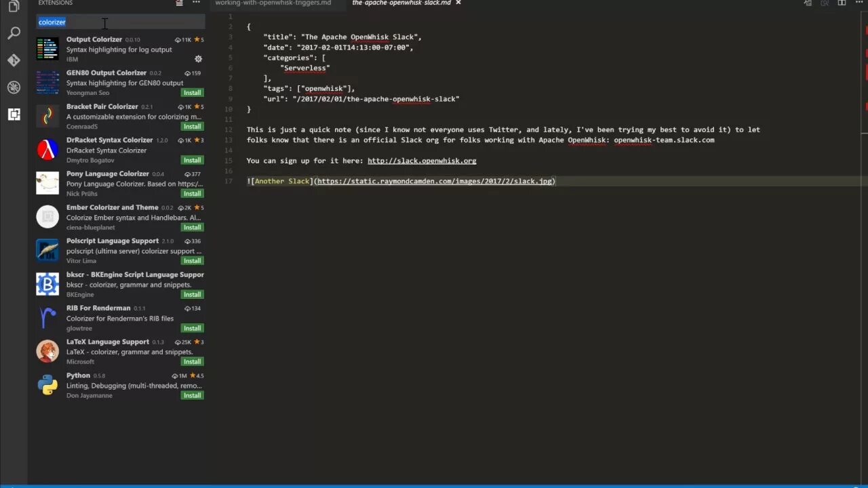Select the LaTeX Language Support title

tap(108, 342)
